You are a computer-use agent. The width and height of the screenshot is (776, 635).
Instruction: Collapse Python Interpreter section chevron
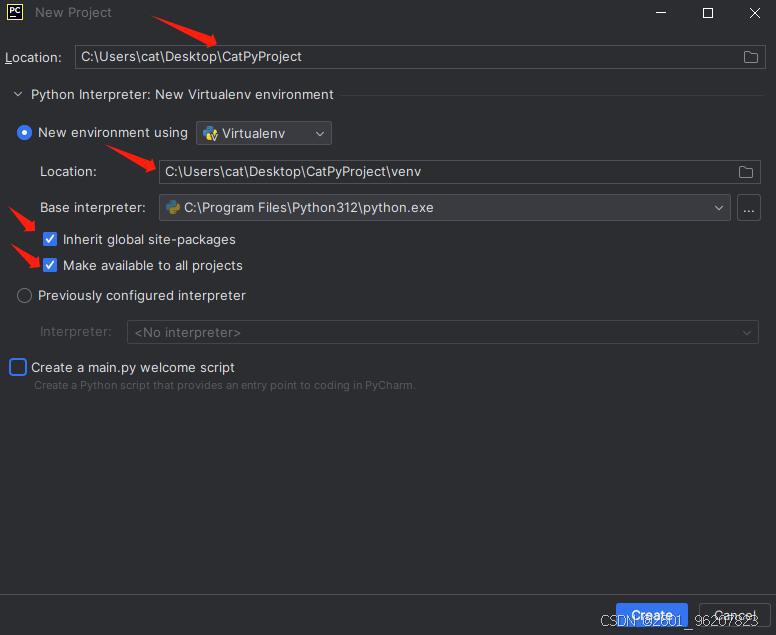18,94
